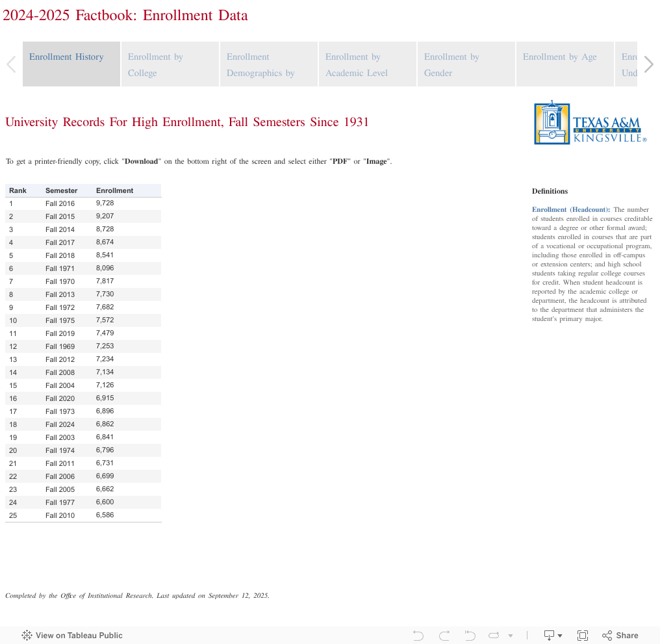This screenshot has width=660, height=644.
Task: Click the Fall 2010 semester cell
Action: [x=60, y=515]
